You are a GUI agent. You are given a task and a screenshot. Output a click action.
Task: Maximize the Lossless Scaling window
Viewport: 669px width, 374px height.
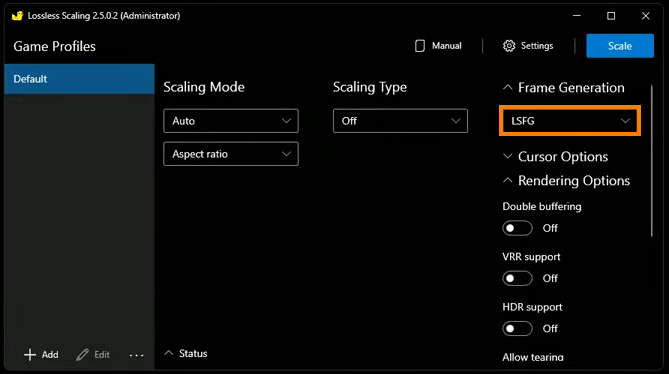point(611,16)
